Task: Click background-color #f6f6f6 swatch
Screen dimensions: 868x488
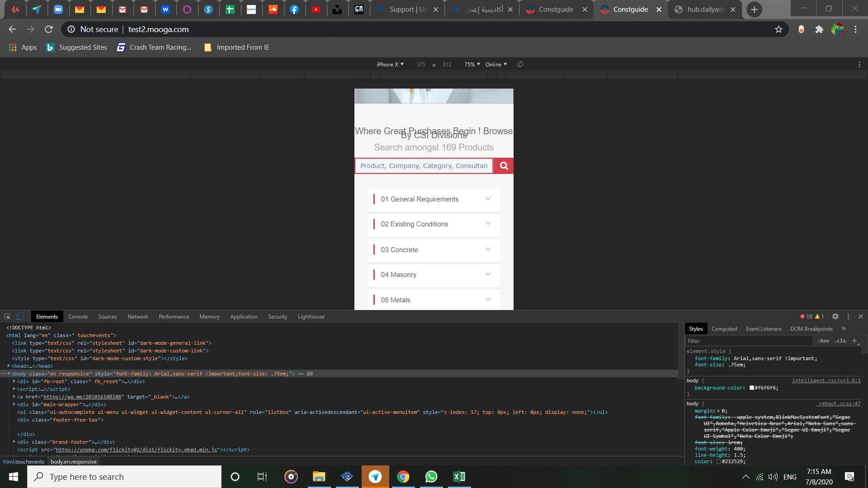Action: [x=752, y=388]
